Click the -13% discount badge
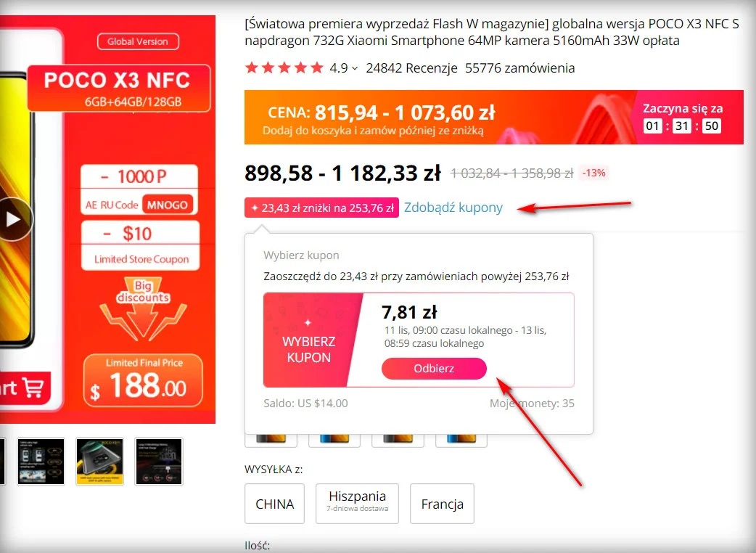 (593, 173)
